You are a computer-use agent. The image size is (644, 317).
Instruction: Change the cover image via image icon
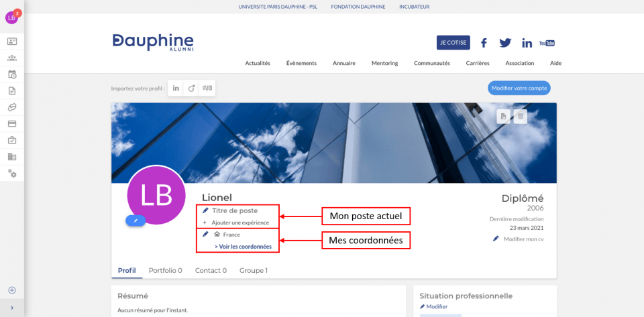click(x=504, y=117)
